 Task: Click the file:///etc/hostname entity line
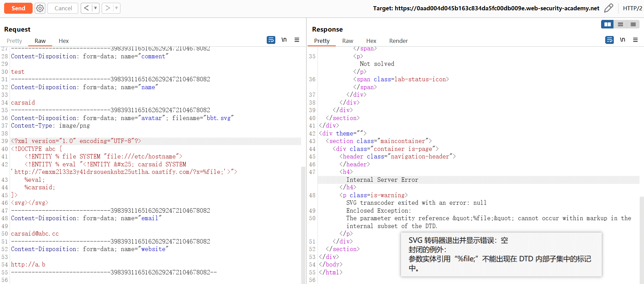103,156
